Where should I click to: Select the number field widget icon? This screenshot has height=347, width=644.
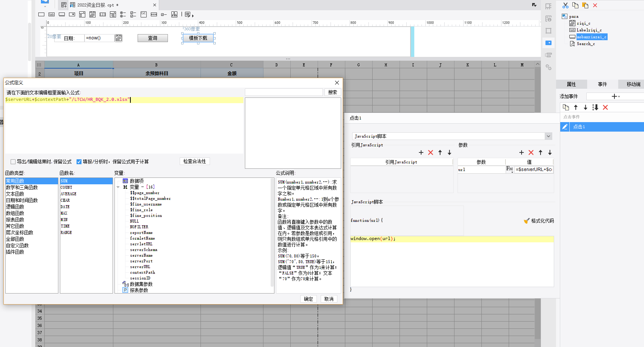103,14
